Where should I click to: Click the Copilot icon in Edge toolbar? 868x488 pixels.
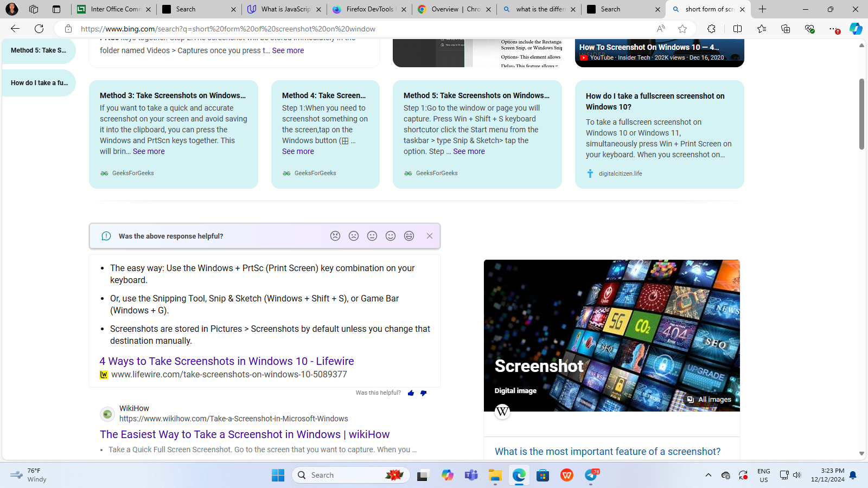(x=856, y=29)
